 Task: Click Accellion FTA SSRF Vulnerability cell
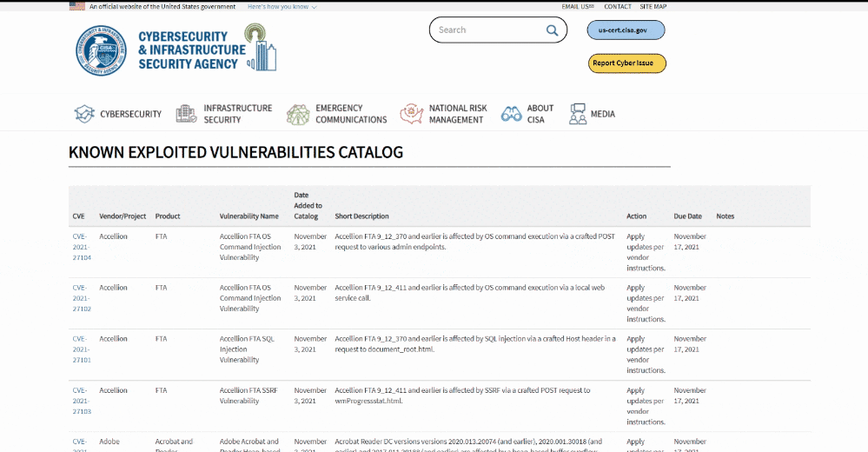tap(248, 395)
